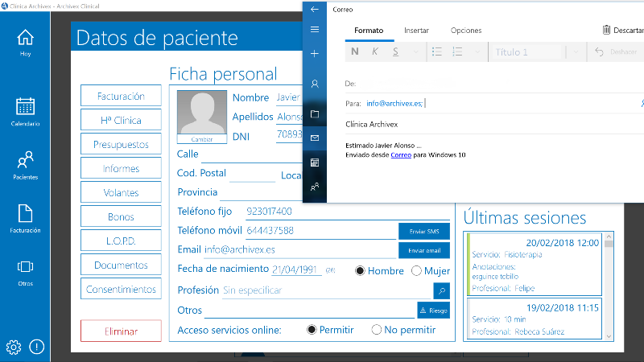Switch to Opciones tab in Correo
The height and width of the screenshot is (362, 644).
466,31
